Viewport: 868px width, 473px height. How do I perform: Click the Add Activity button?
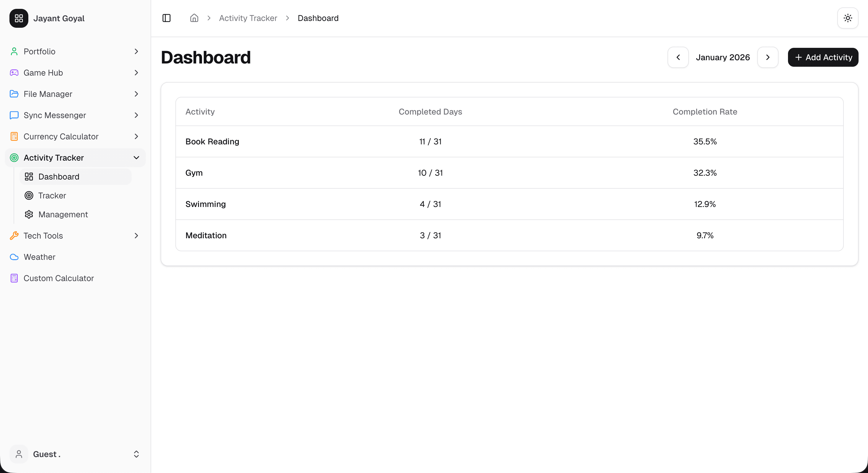click(x=823, y=57)
